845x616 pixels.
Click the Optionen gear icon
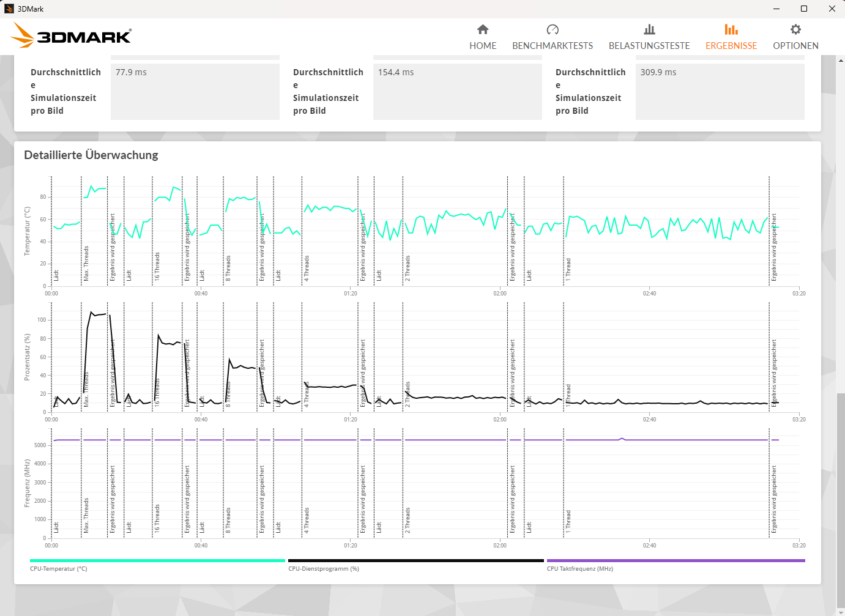point(795,29)
